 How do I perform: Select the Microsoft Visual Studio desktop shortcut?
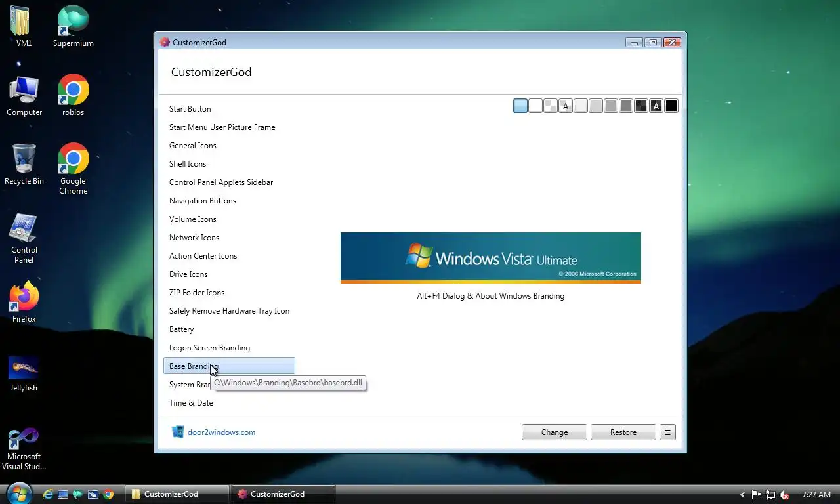pos(24,449)
